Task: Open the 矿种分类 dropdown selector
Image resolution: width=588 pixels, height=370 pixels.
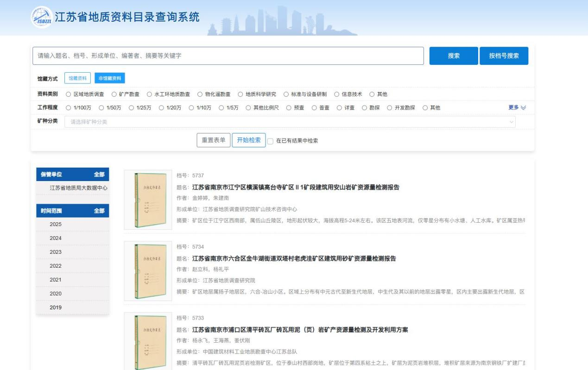Action: pos(290,122)
